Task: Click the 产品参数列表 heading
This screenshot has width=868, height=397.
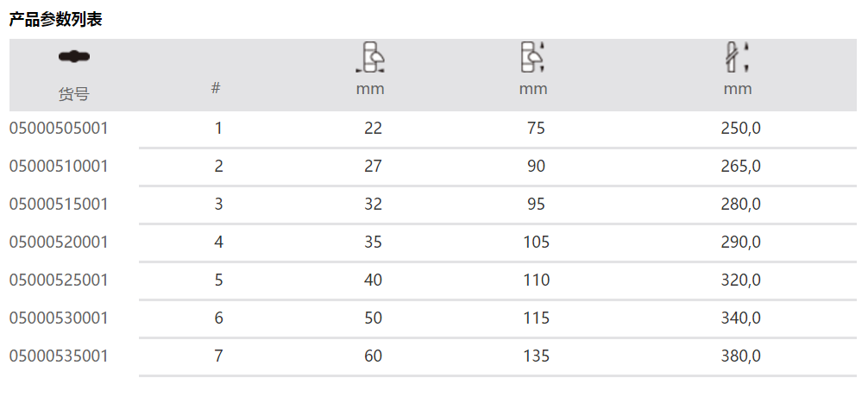Action: 55,19
